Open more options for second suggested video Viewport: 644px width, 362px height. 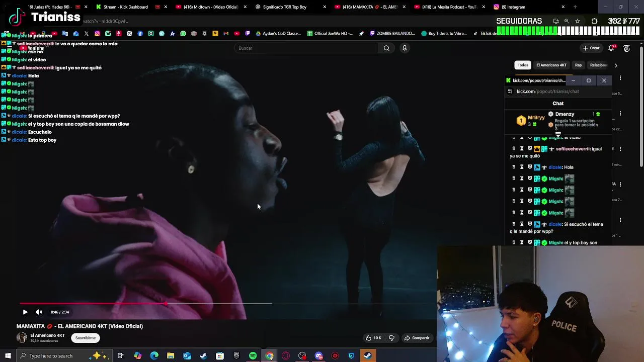[620, 114]
